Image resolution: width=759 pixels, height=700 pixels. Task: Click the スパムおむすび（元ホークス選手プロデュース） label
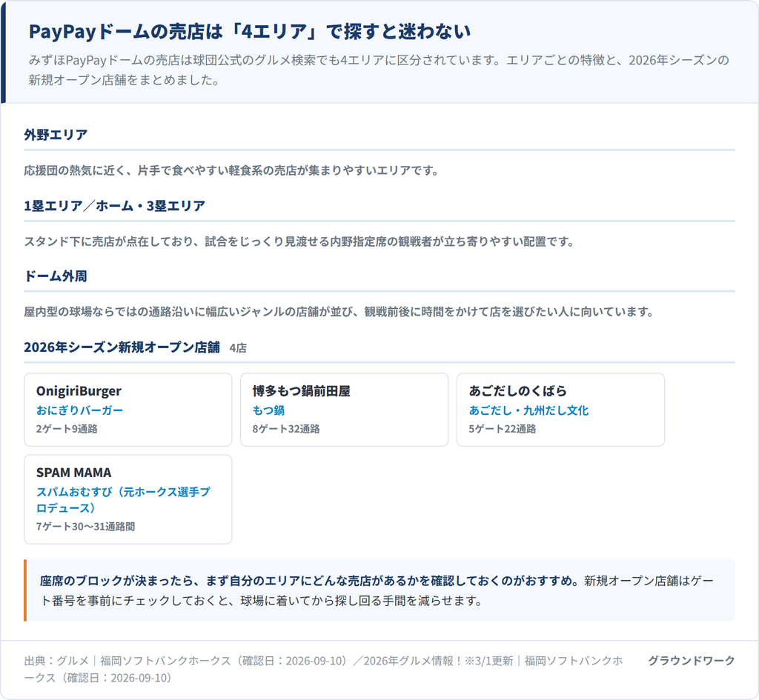pyautogui.click(x=123, y=500)
